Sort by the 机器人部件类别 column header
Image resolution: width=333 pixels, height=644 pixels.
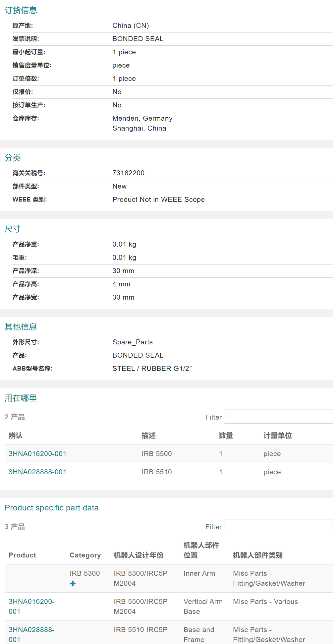tap(258, 555)
